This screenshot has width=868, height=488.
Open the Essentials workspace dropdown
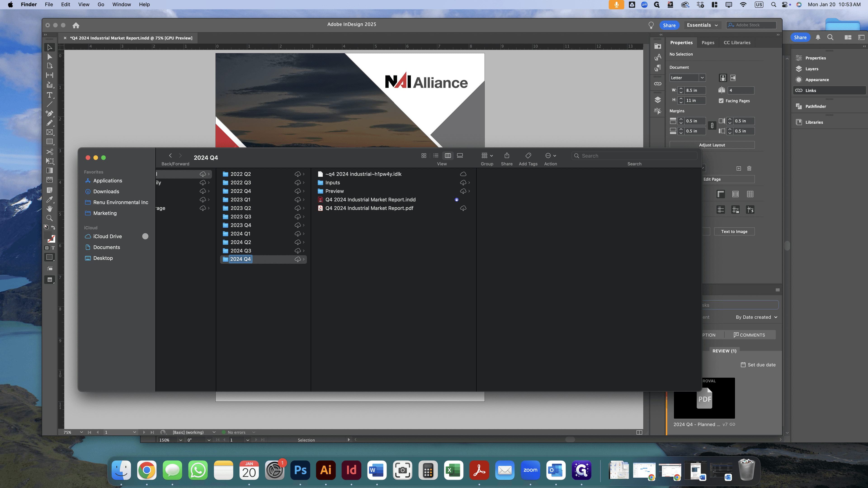[x=702, y=25]
